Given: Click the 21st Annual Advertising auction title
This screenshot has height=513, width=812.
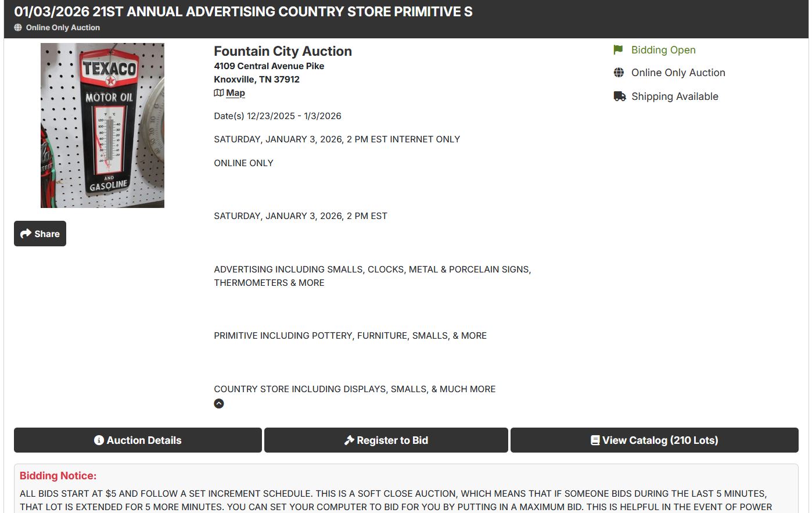Looking at the screenshot, I should pos(243,12).
